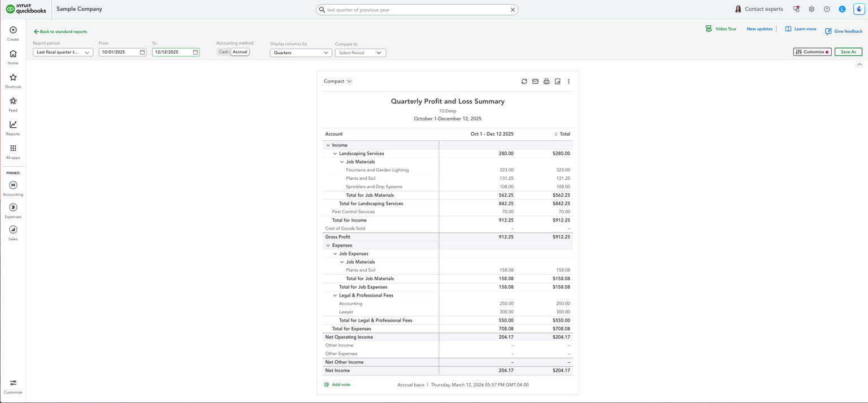This screenshot has height=403, width=868.
Task: Go back to standard reports
Action: 60,32
